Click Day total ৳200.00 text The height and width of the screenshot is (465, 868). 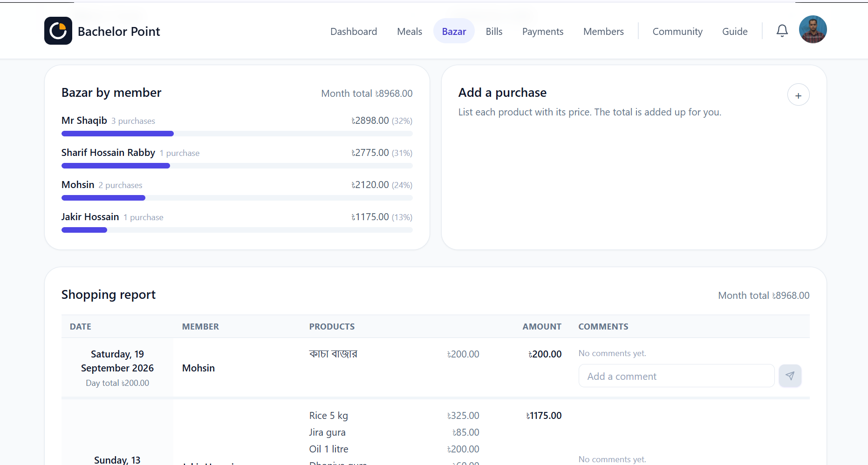117,383
